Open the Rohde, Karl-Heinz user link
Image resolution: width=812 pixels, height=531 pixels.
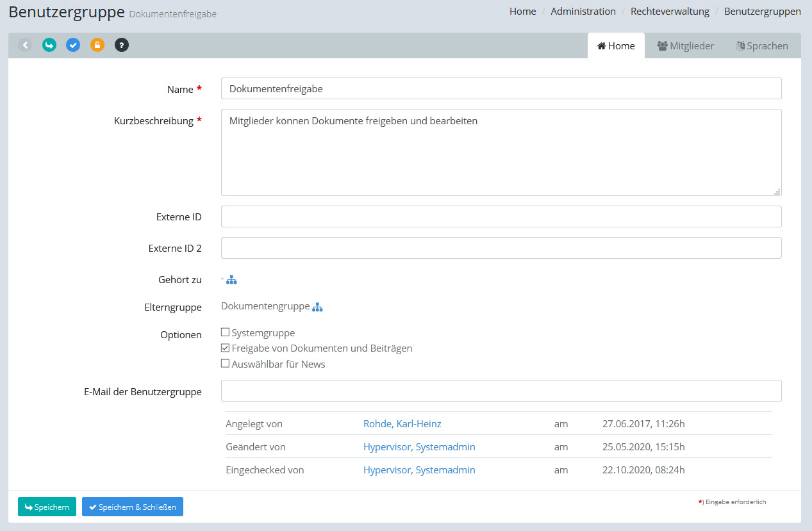[402, 424]
